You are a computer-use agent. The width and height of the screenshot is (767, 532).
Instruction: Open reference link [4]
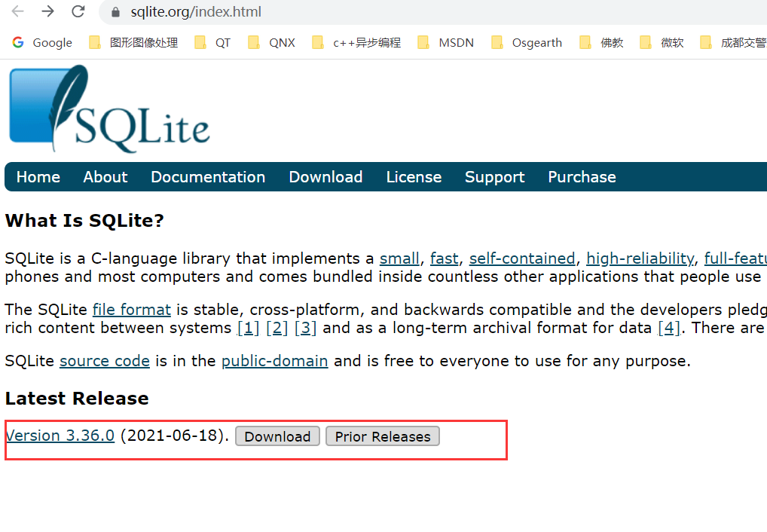pyautogui.click(x=669, y=328)
